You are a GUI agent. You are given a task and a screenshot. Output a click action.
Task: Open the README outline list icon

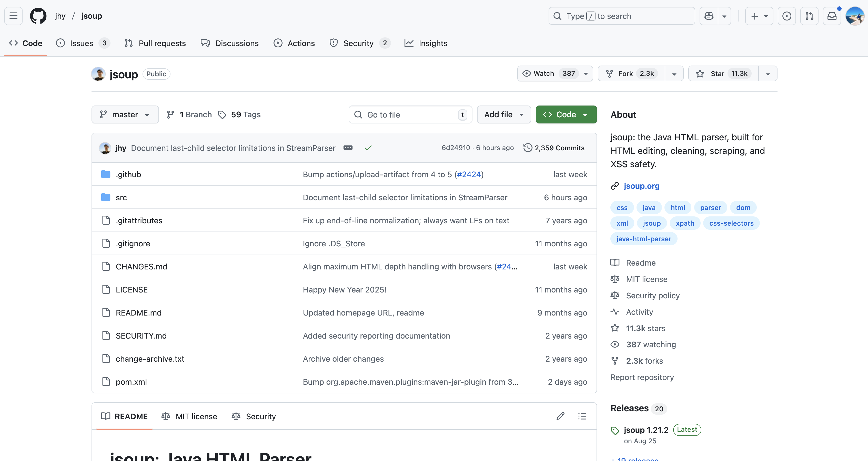click(x=582, y=416)
